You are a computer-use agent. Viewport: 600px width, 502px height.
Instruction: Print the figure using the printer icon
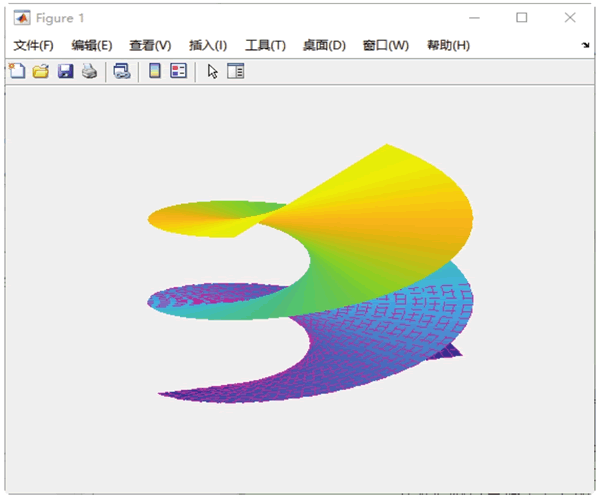point(90,71)
